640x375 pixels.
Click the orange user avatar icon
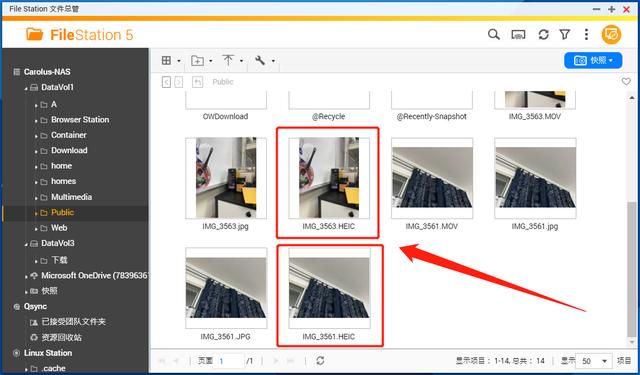(611, 35)
